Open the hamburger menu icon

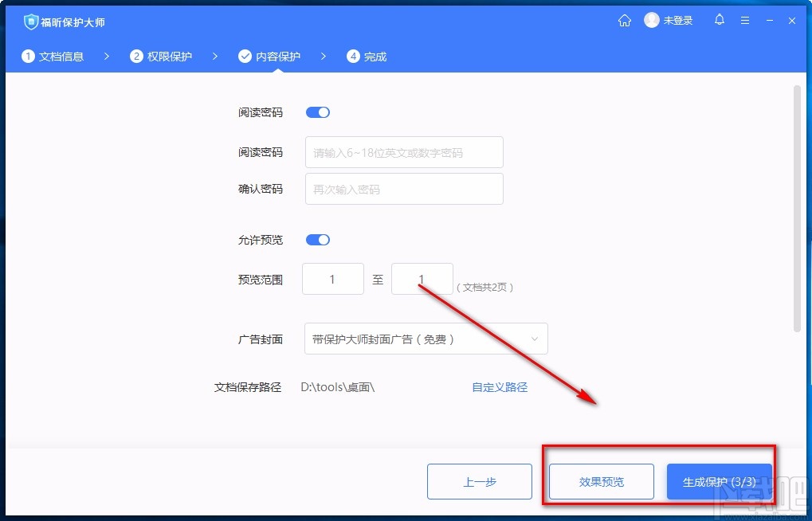[745, 21]
